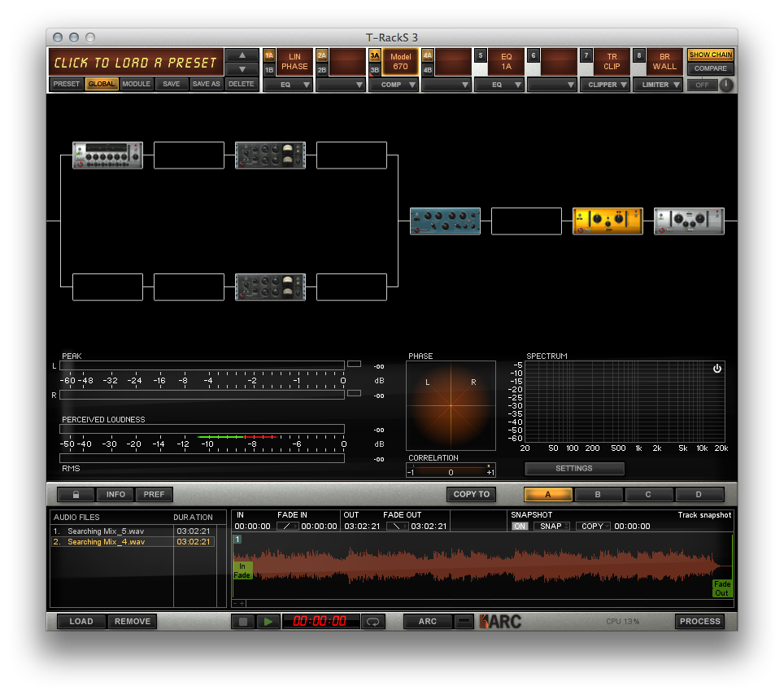
Task: Open slot 3 COMP module dropdown
Action: [394, 85]
